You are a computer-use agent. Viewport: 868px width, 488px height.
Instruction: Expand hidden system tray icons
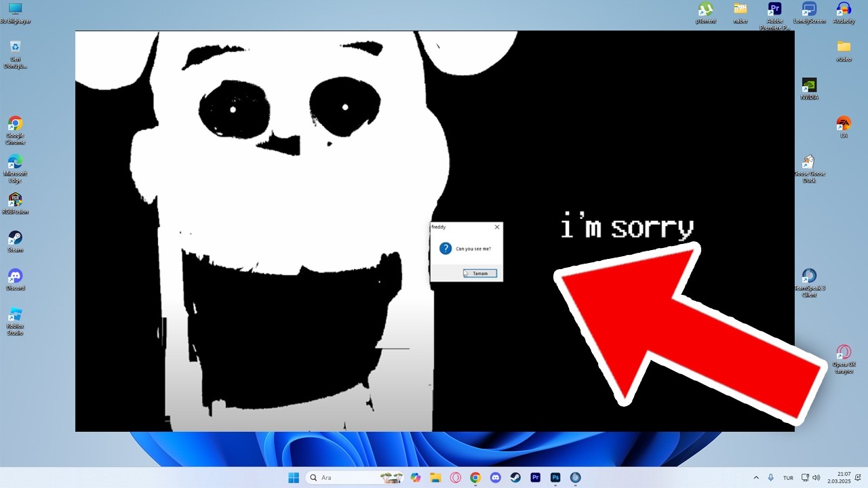coord(757,478)
